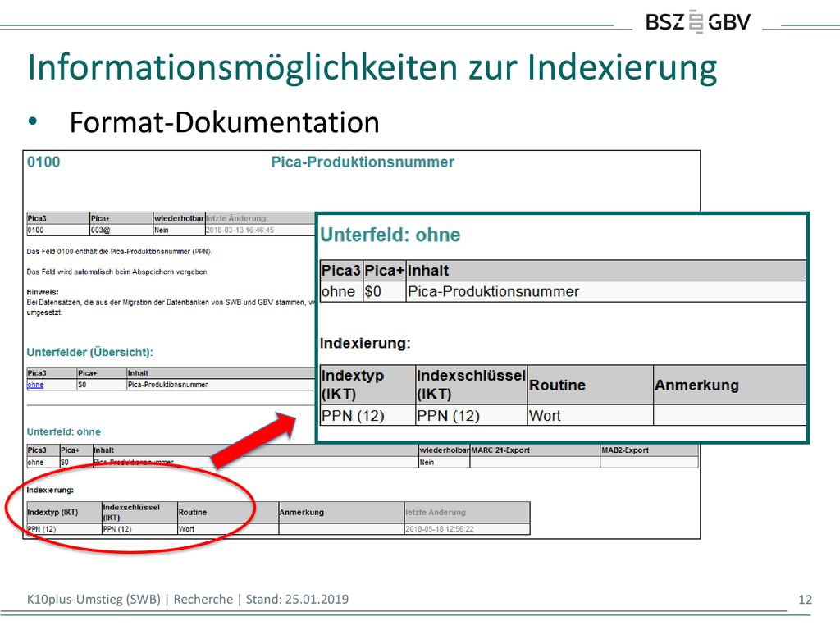Click the BSZ GBV logo
This screenshot has width=840, height=630.
coord(697,22)
